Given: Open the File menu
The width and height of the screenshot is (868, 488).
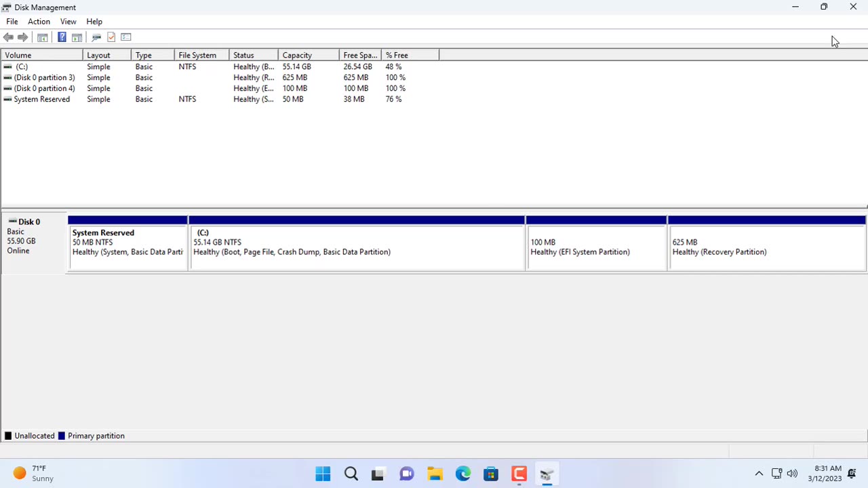Looking at the screenshot, I should pyautogui.click(x=12, y=22).
